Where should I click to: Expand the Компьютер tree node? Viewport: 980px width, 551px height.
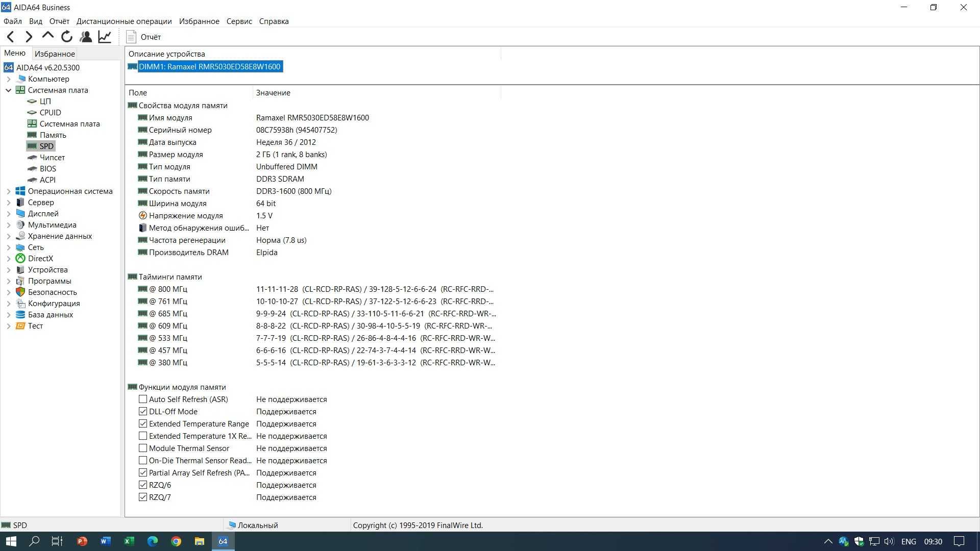(x=9, y=79)
